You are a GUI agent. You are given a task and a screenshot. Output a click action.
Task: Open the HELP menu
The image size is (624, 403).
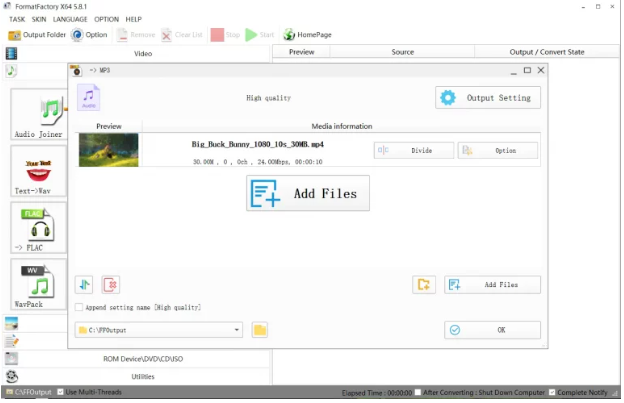134,19
